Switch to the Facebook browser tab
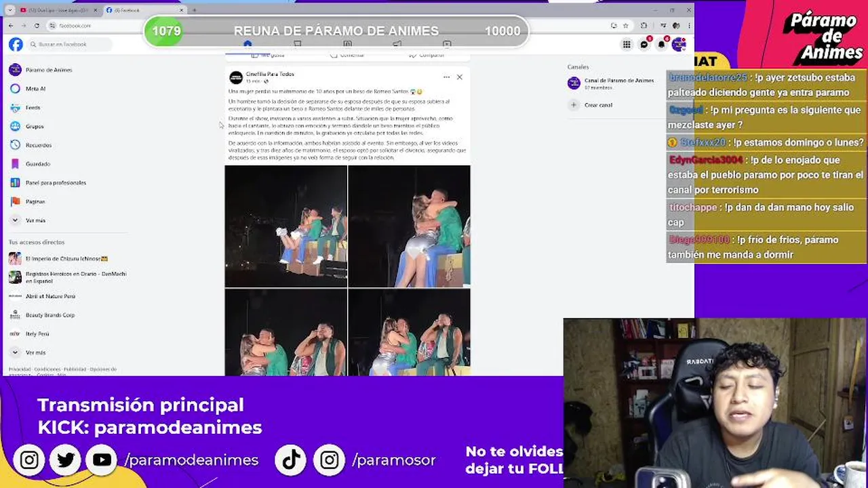The image size is (868, 488). click(x=144, y=10)
